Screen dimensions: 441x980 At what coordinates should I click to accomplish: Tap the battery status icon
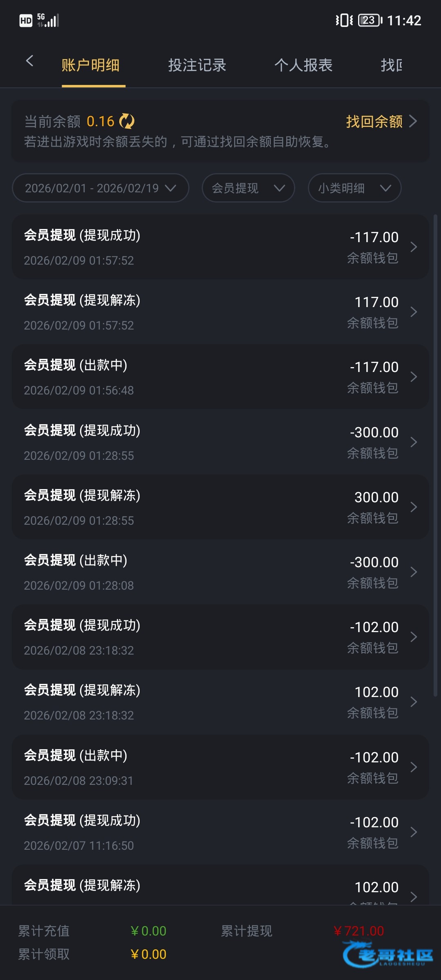[370, 20]
